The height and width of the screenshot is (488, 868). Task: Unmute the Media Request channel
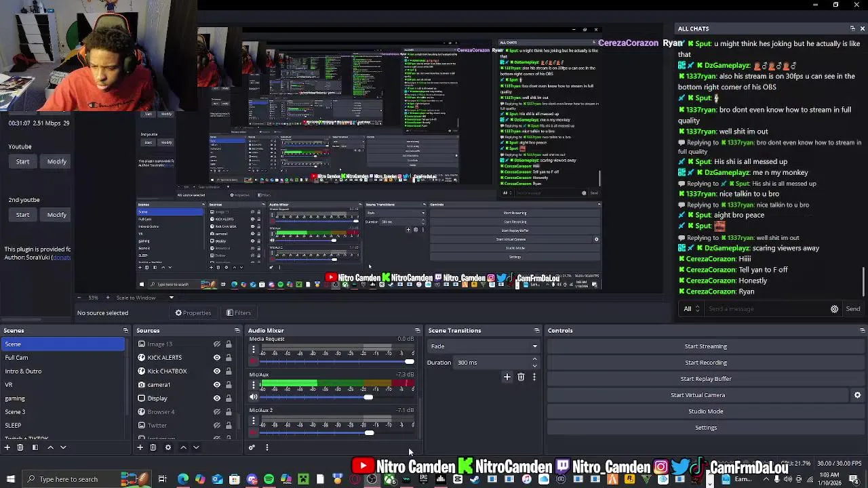pyautogui.click(x=254, y=361)
